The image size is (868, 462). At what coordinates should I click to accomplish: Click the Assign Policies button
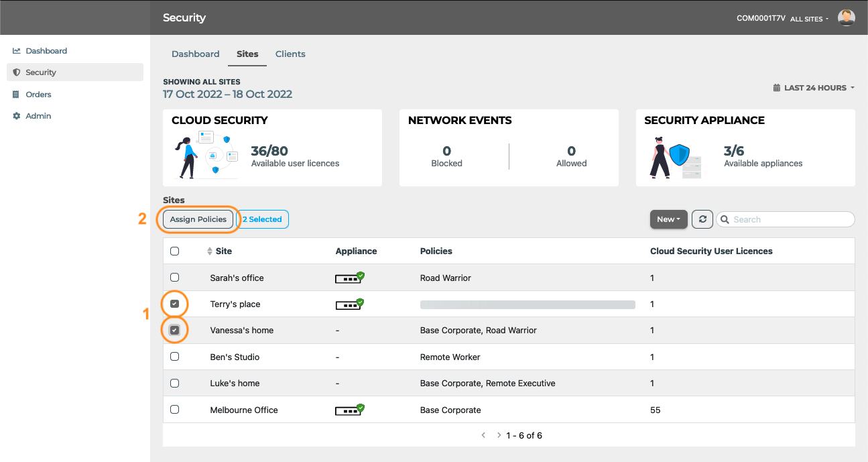(198, 219)
